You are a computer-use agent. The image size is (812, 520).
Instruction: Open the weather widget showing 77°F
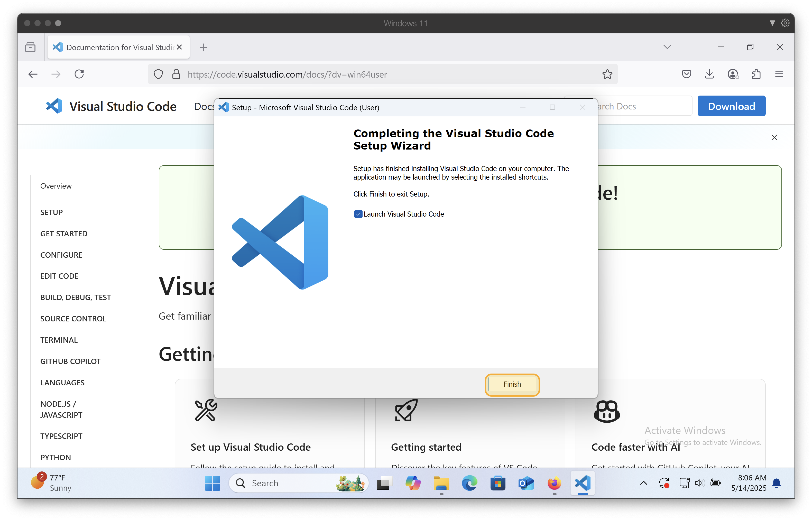pyautogui.click(x=51, y=482)
